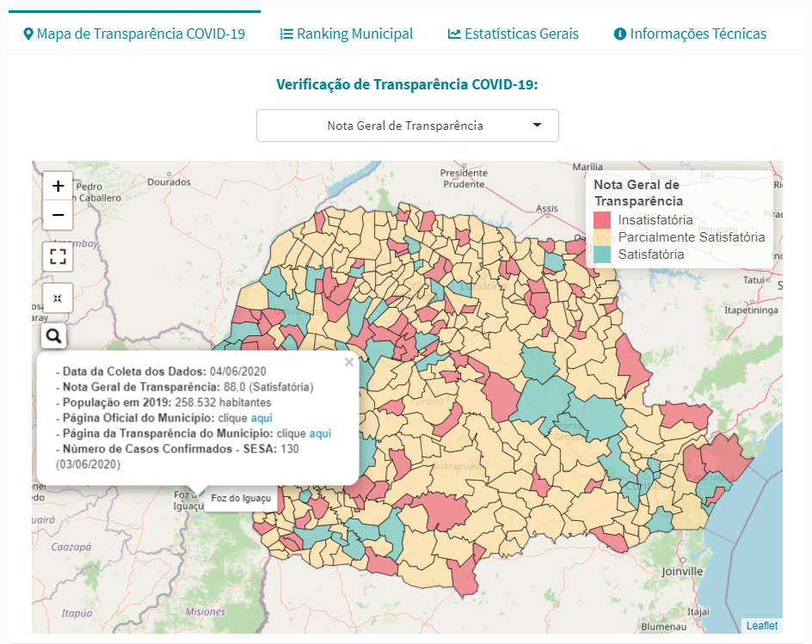Image resolution: width=812 pixels, height=644 pixels.
Task: Switch to the Ranking Municipal tab
Action: 354,34
